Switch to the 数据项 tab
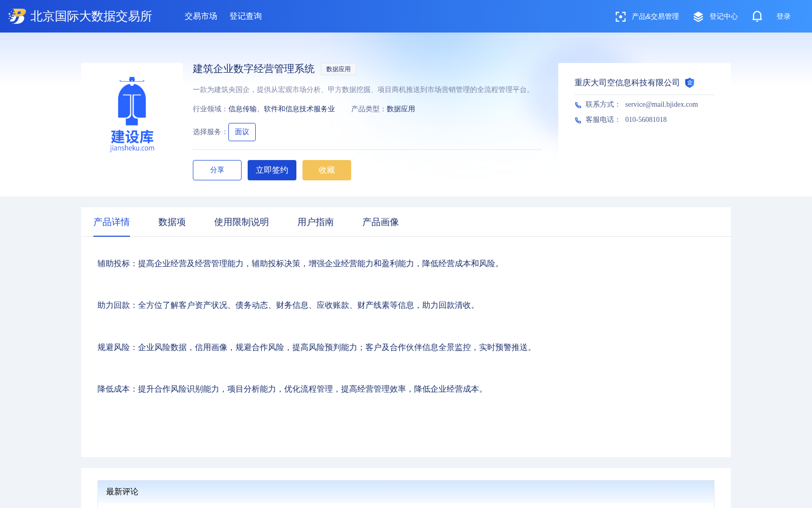The image size is (812, 508). pyautogui.click(x=172, y=222)
